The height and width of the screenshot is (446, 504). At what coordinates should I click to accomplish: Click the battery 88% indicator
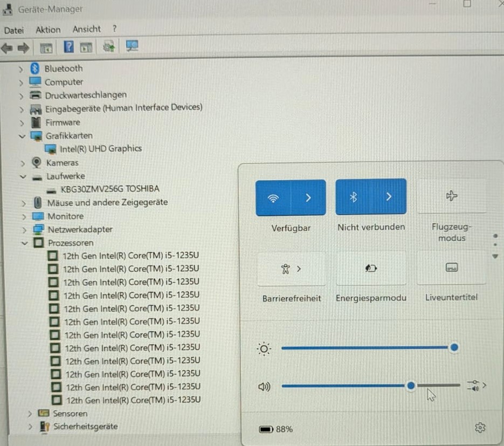tap(276, 429)
